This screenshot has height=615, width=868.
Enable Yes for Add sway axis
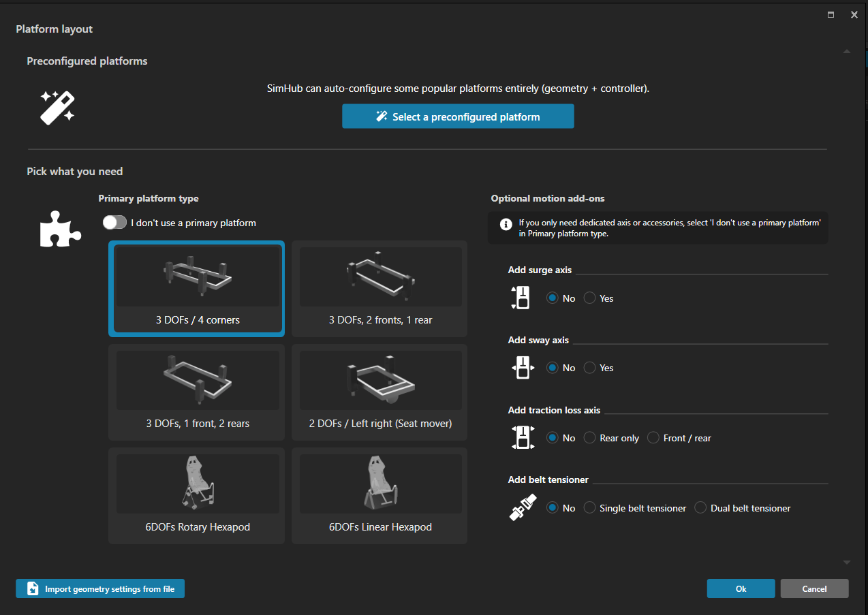point(590,368)
